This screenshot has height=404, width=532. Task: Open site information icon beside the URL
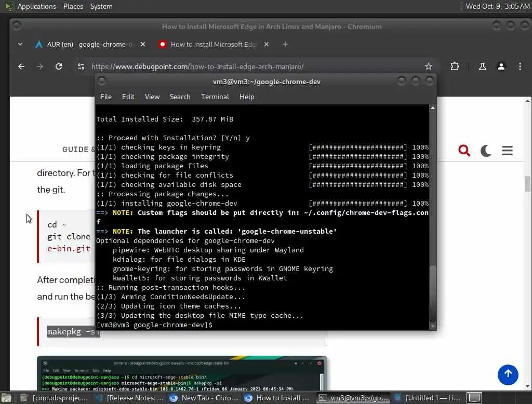[81, 66]
